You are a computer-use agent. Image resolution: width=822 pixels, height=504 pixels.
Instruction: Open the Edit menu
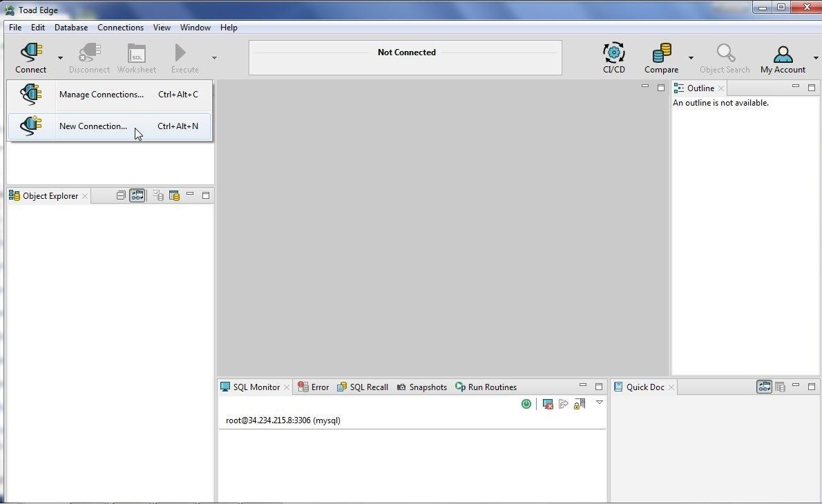click(38, 27)
